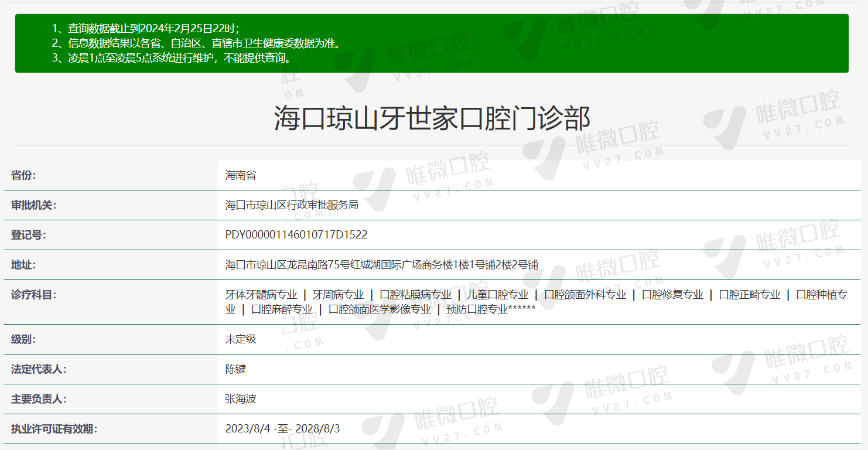Select the validity period 2023/8/4 -至- 2028/8/3
Viewport: 868px width, 450px height.
[x=282, y=429]
